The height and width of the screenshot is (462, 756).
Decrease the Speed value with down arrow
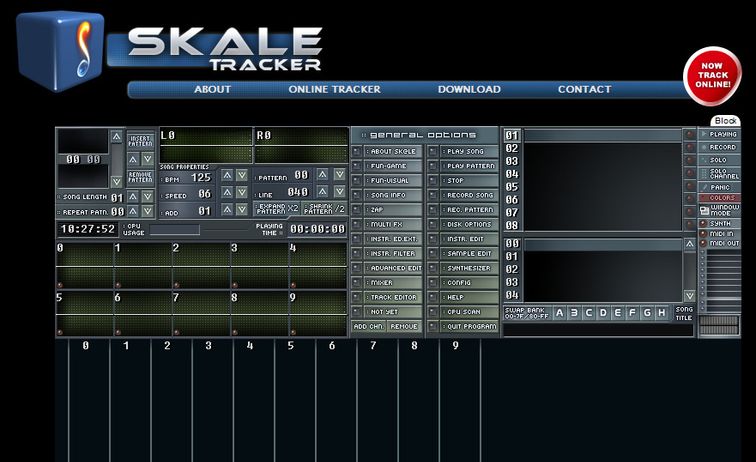(243, 193)
